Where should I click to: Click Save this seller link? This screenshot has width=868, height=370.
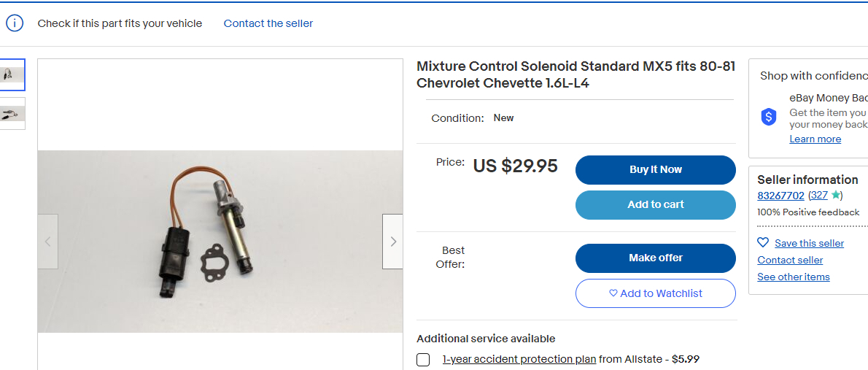tap(809, 244)
